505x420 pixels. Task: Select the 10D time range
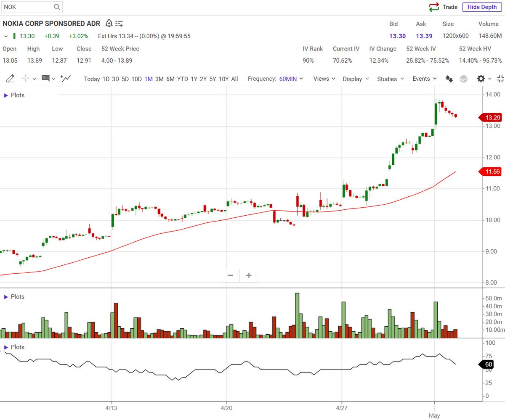coord(136,79)
